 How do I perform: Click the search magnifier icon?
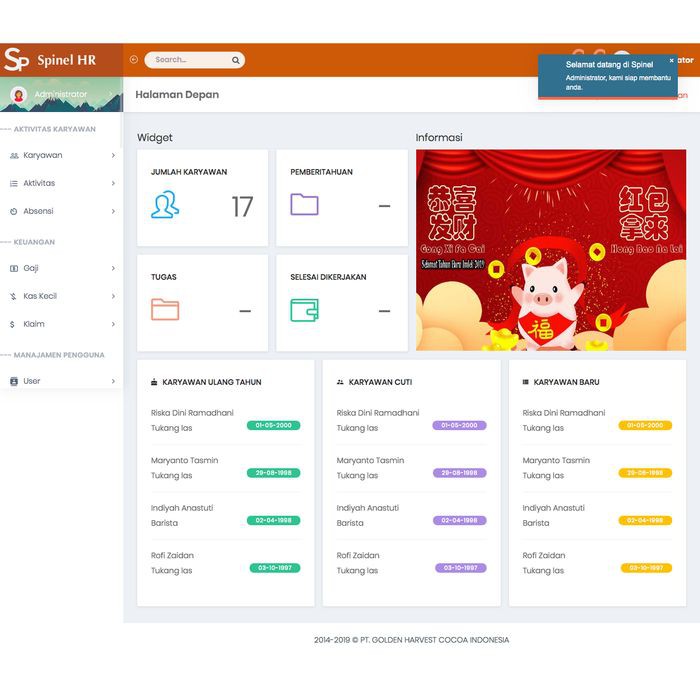236,60
